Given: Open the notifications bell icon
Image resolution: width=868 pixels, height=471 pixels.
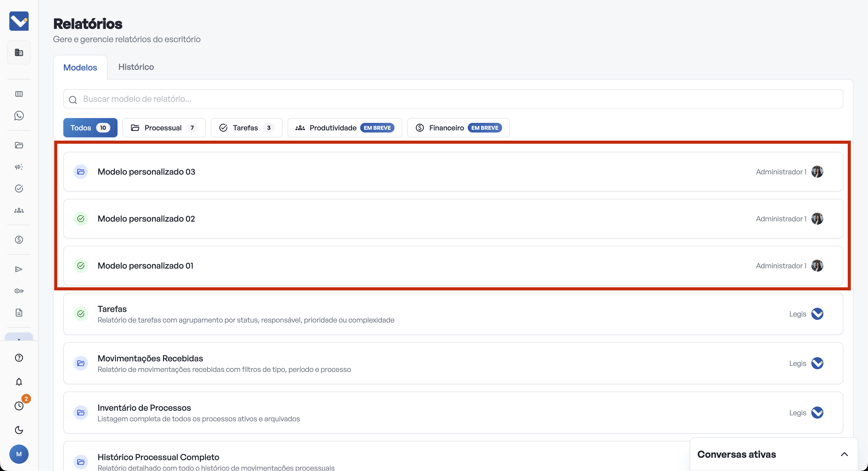Looking at the screenshot, I should coord(19,382).
